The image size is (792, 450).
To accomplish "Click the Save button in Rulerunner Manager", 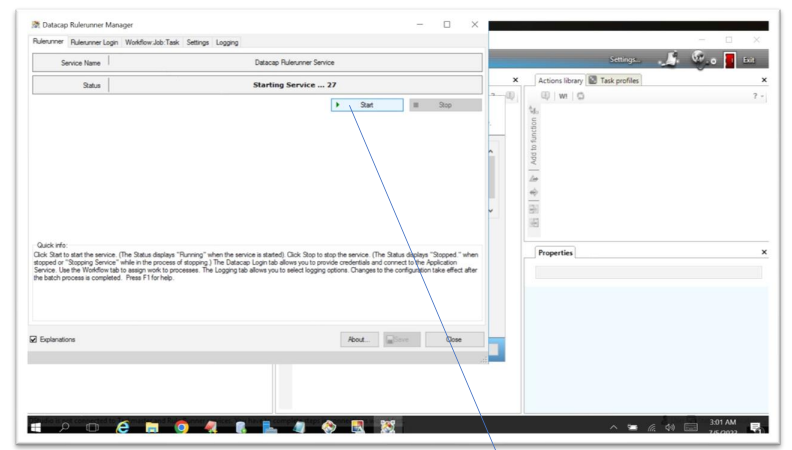I will point(402,339).
